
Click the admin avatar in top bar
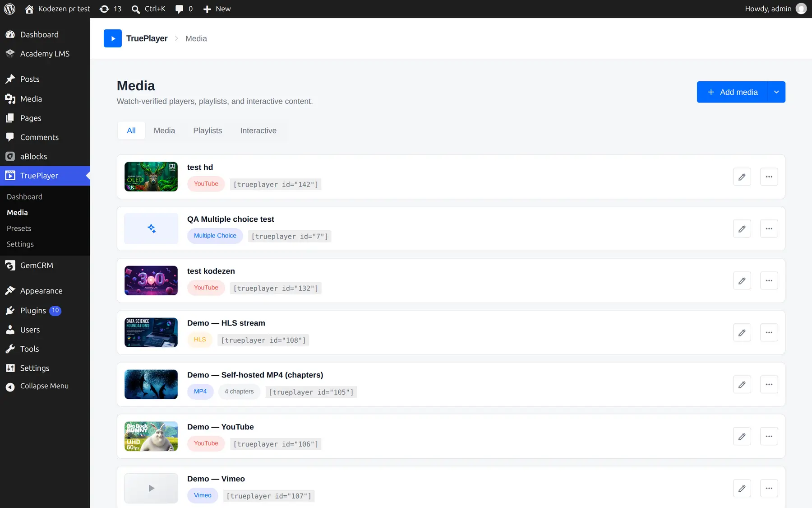coord(801,9)
